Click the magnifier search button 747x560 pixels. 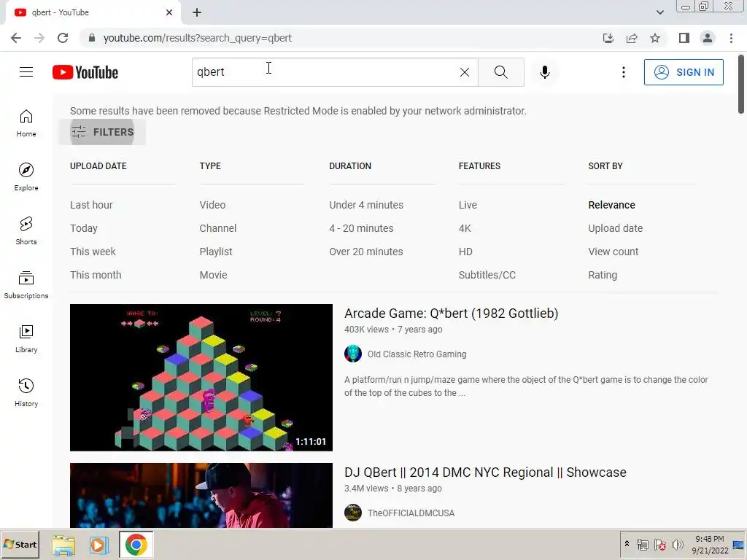pyautogui.click(x=500, y=72)
